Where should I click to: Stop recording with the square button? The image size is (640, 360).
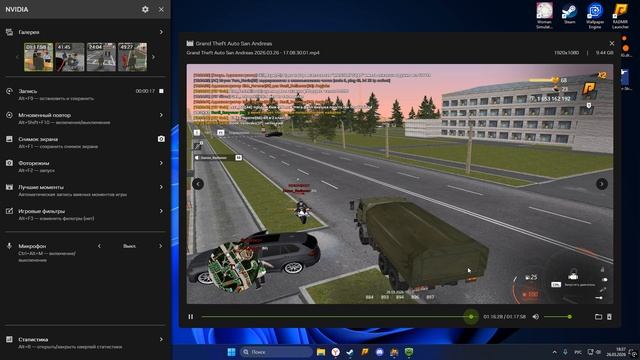(x=161, y=91)
